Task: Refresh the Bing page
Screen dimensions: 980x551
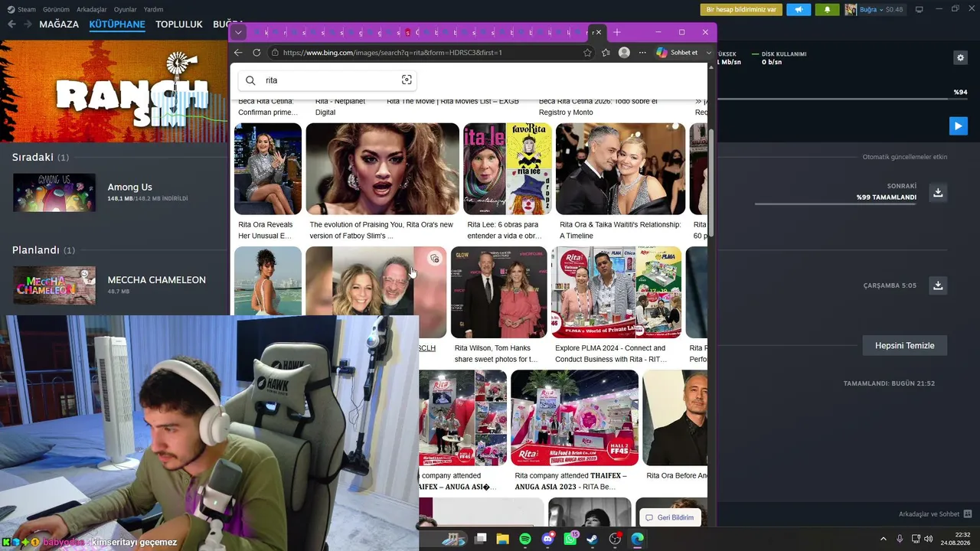Action: pyautogui.click(x=256, y=52)
